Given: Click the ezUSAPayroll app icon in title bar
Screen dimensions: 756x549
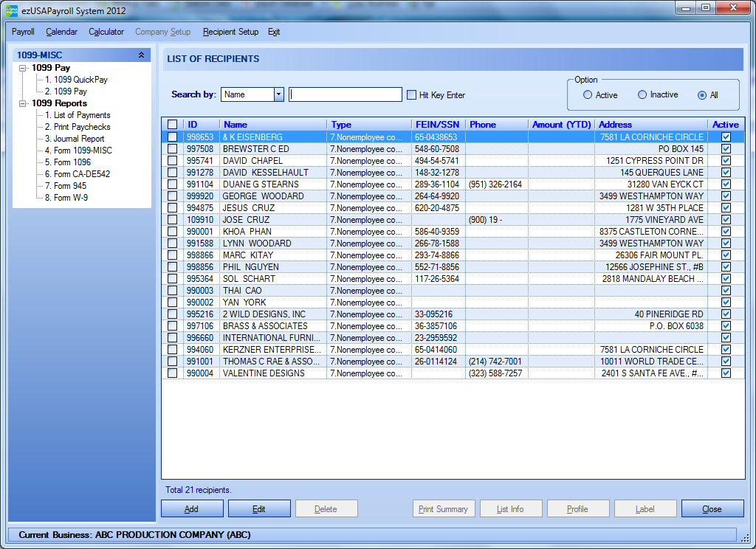Looking at the screenshot, I should pyautogui.click(x=12, y=10).
